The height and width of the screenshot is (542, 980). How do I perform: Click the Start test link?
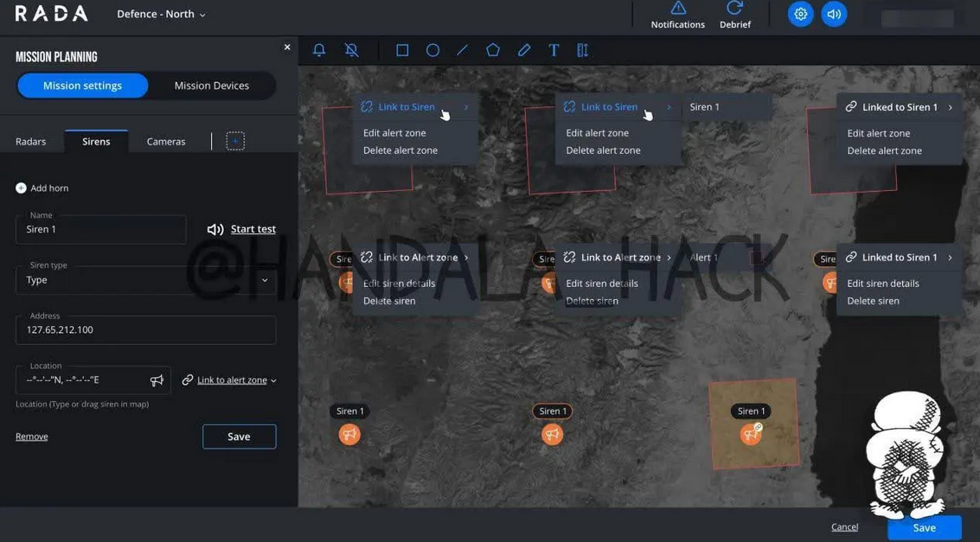[253, 229]
